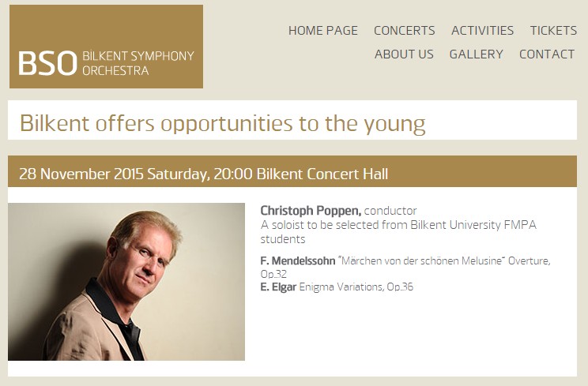Select the E. Elgar composer name

coord(278,287)
